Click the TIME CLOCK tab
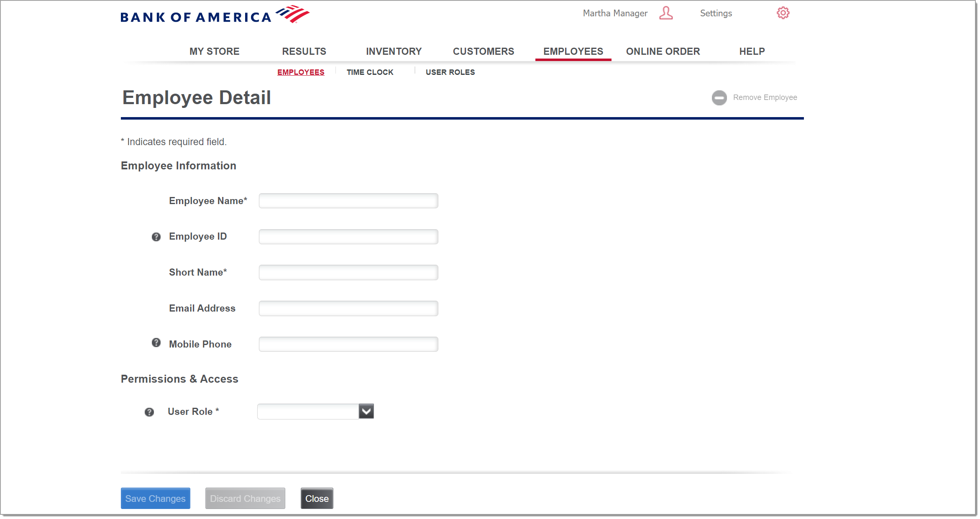The width and height of the screenshot is (980, 519). (370, 72)
